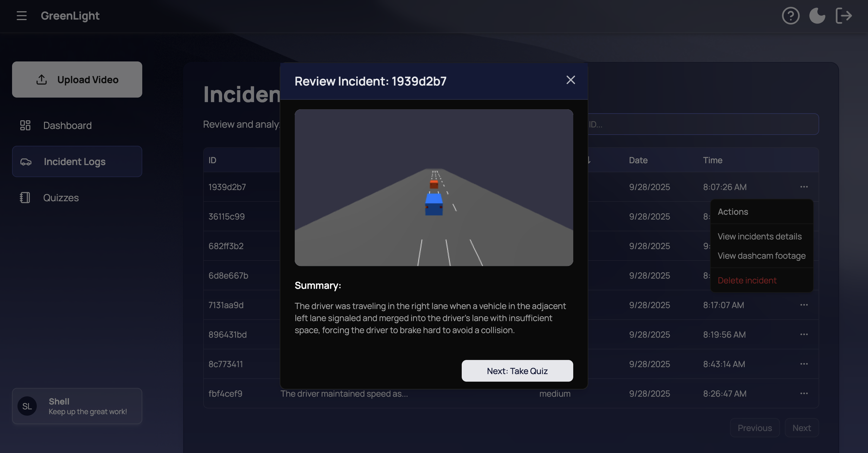Click the Shell user profile card
Image resolution: width=868 pixels, height=453 pixels.
coord(77,406)
